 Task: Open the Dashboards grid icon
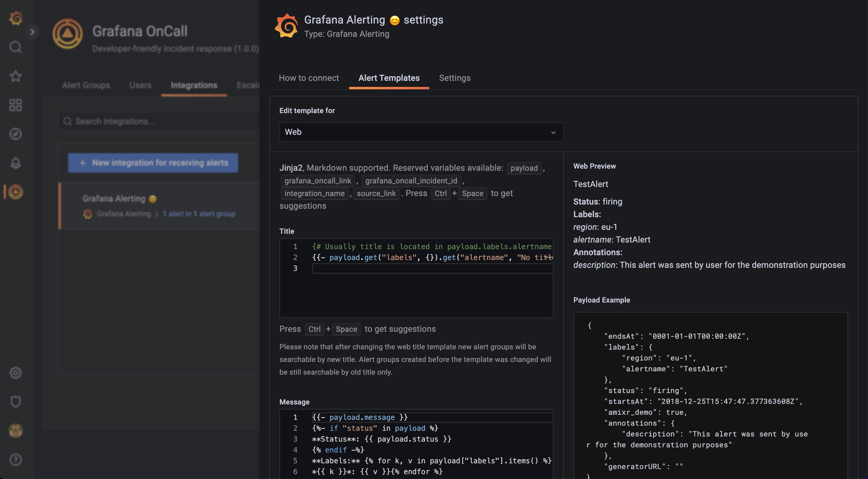[15, 105]
